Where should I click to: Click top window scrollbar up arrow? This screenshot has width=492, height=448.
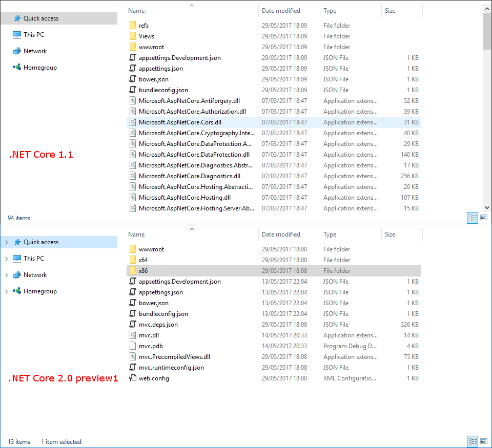coord(487,9)
